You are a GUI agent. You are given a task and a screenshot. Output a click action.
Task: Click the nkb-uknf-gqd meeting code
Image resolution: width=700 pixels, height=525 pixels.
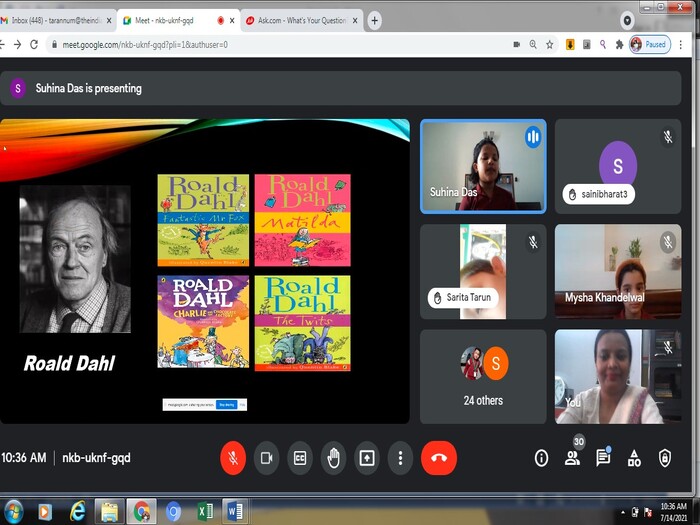click(96, 458)
